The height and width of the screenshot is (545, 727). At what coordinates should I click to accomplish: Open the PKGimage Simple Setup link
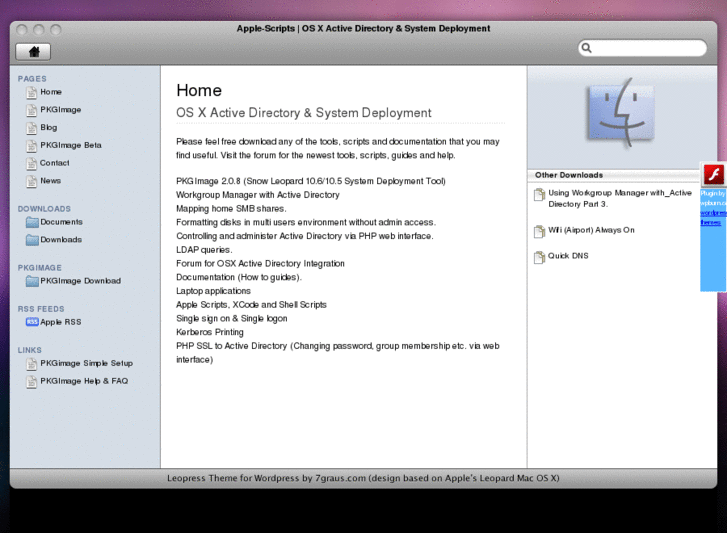coord(87,363)
